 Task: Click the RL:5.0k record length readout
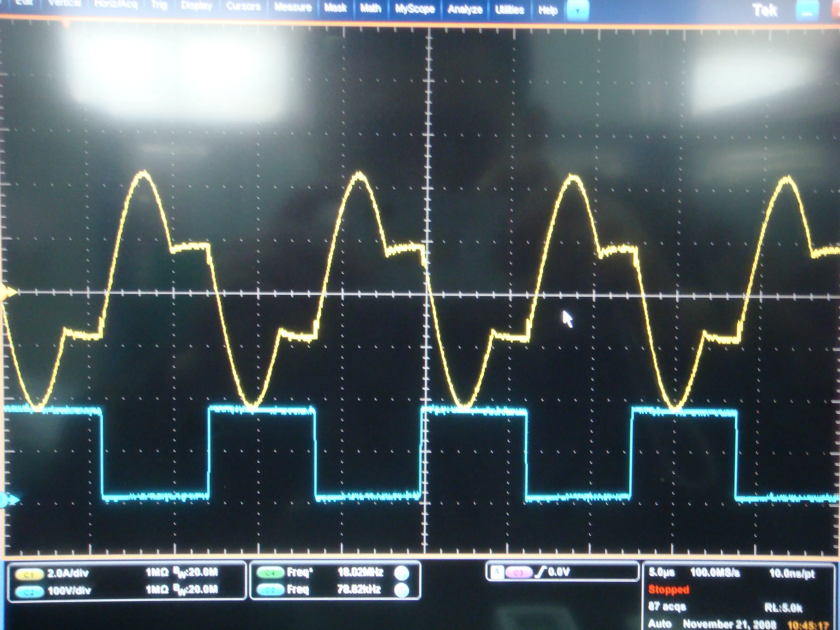[783, 608]
